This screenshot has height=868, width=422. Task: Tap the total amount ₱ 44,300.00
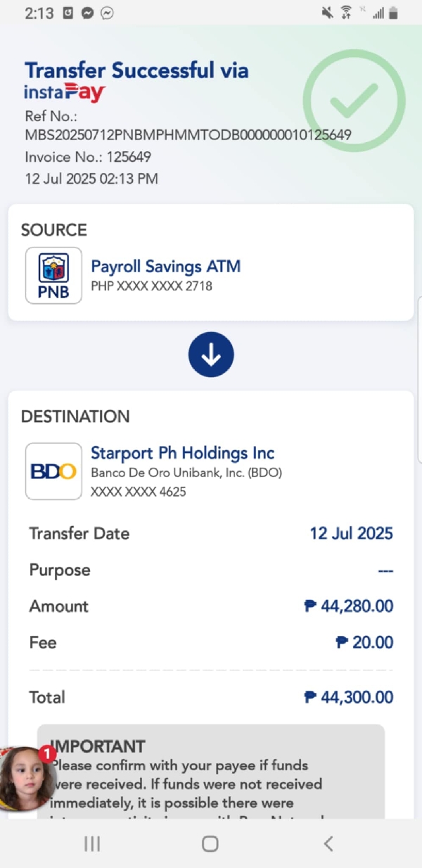(x=349, y=697)
